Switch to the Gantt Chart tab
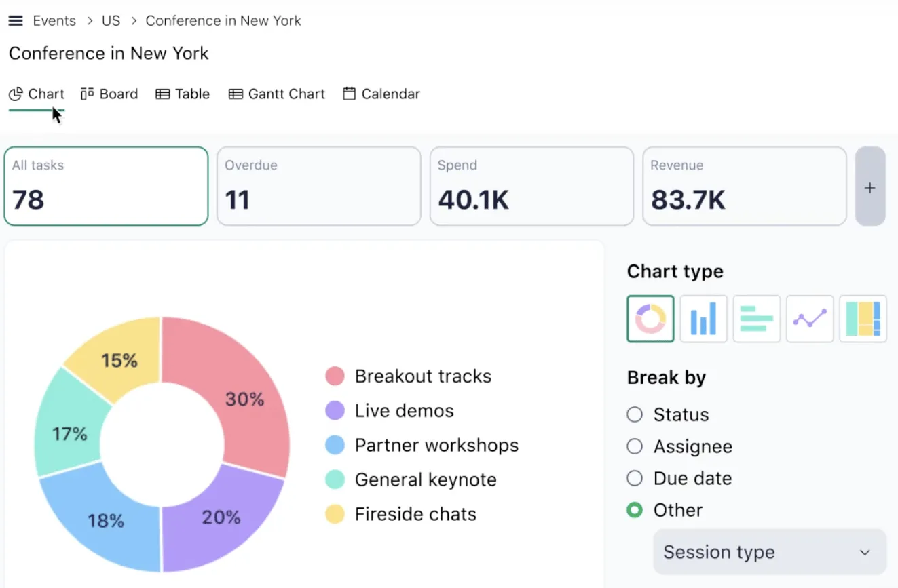The width and height of the screenshot is (898, 588). pyautogui.click(x=277, y=94)
